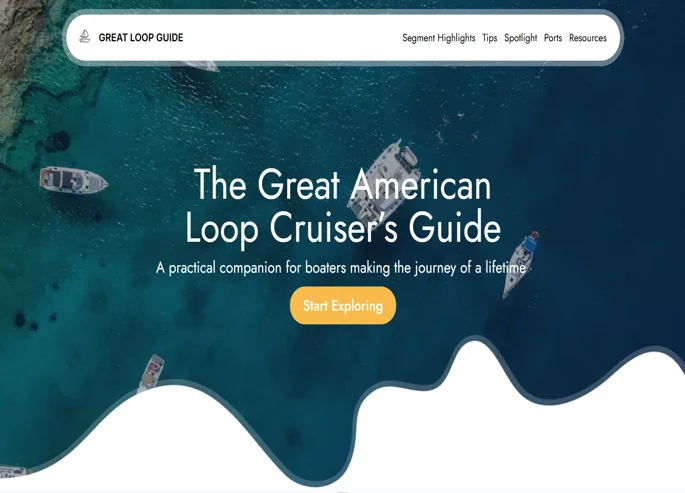
Task: Click the boat partly hidden below the navbar
Action: click(200, 66)
